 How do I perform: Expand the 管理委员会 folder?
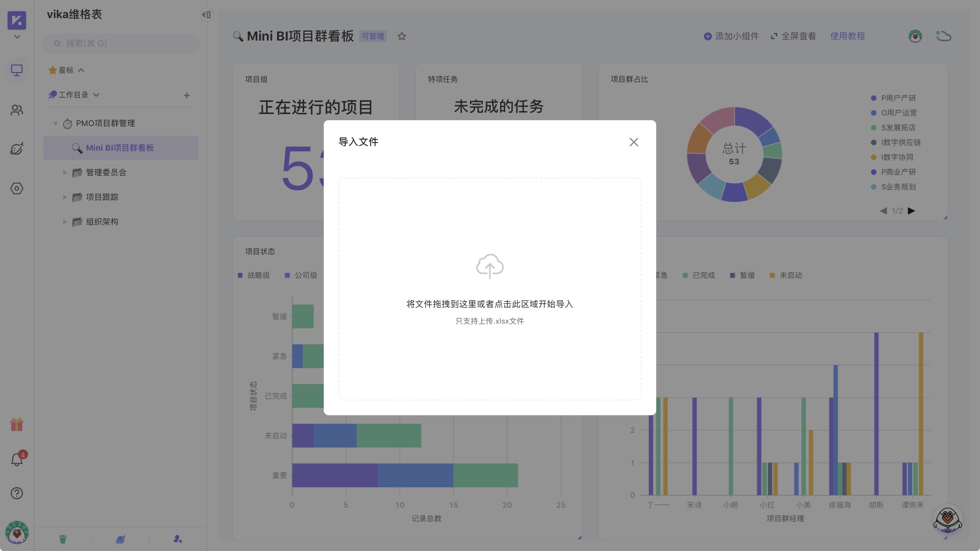[x=65, y=172]
